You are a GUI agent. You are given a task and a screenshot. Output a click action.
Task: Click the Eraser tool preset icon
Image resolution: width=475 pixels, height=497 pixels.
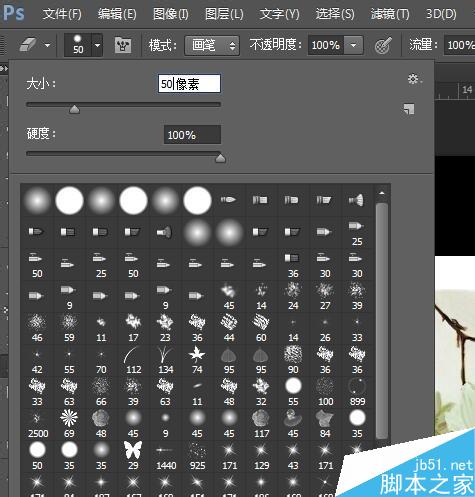(x=28, y=44)
